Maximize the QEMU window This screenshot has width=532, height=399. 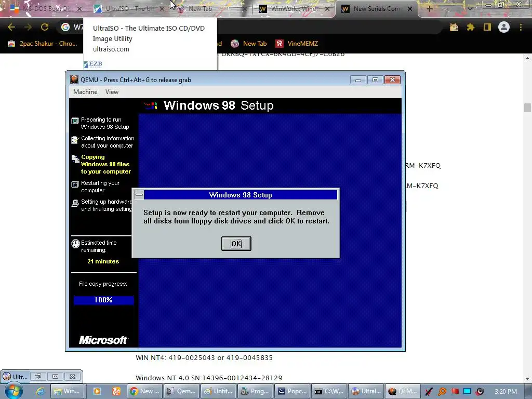coord(375,79)
